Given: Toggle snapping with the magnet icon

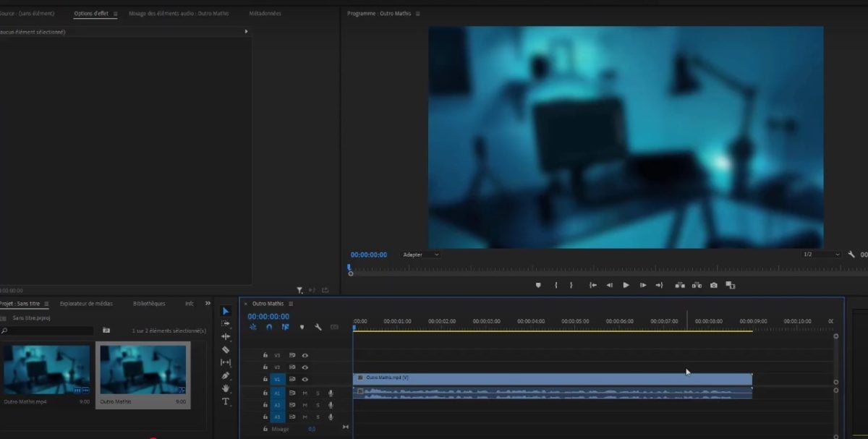Looking at the screenshot, I should (270, 327).
